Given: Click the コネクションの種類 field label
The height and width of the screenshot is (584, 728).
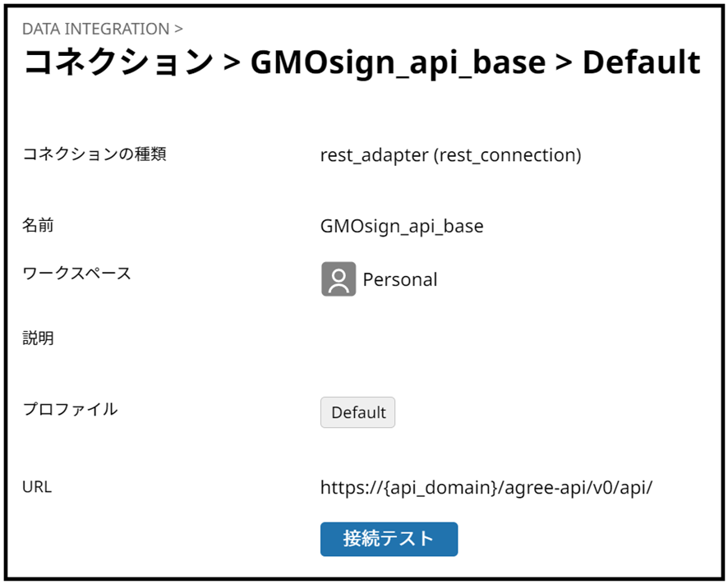Looking at the screenshot, I should coord(94,154).
